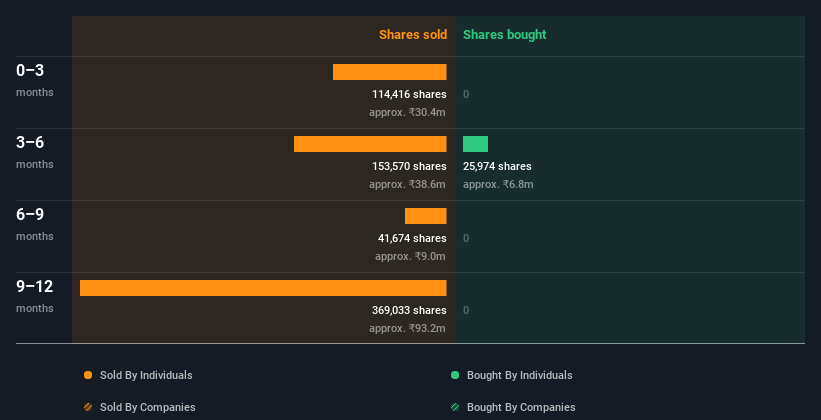Image resolution: width=821 pixels, height=420 pixels.
Task: Click the orange Sold By Individuals legend dot
Action: coord(88,375)
